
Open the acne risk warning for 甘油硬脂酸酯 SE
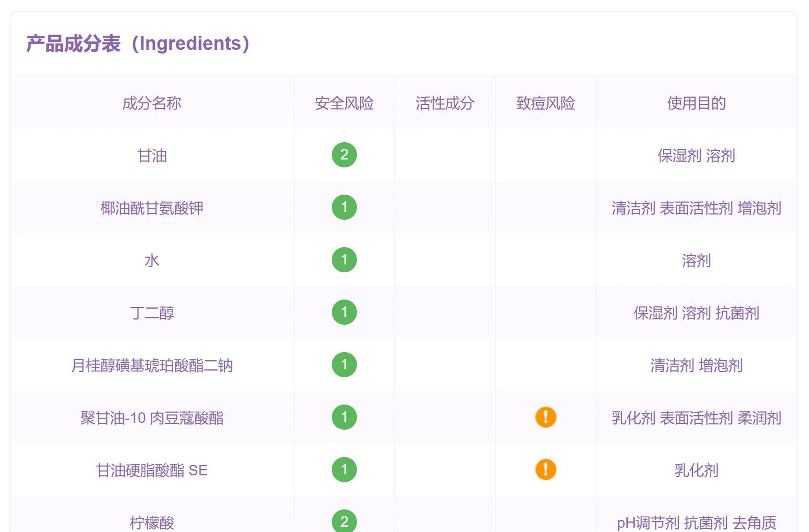tap(545, 470)
